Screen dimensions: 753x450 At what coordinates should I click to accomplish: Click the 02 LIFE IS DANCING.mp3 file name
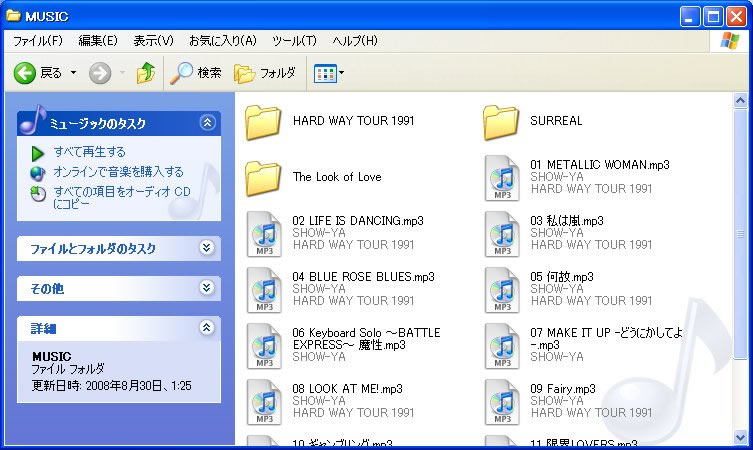point(358,221)
